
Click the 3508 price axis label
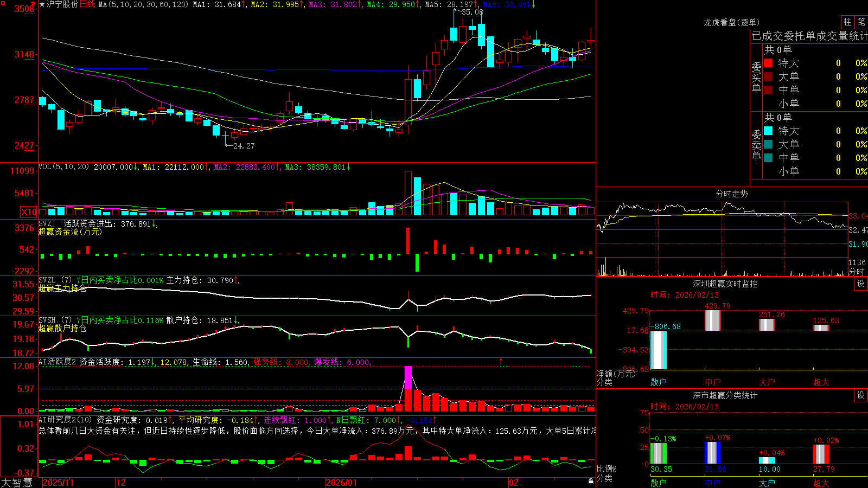point(24,9)
